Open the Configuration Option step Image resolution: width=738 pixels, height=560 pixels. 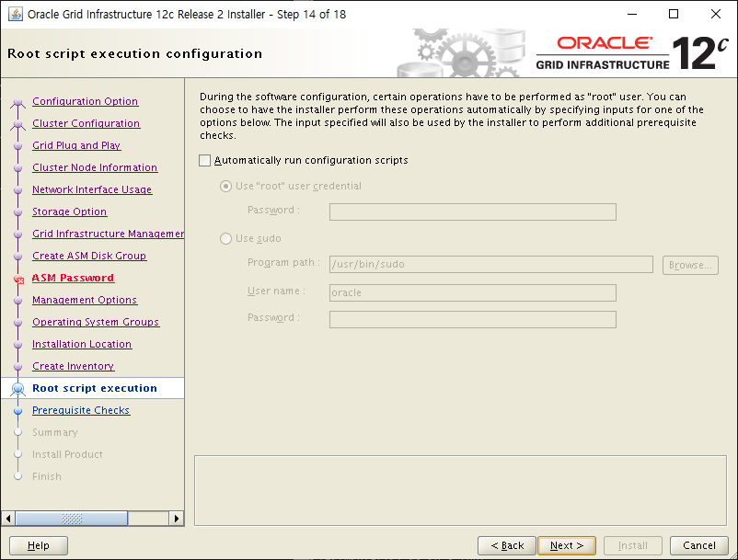86,101
